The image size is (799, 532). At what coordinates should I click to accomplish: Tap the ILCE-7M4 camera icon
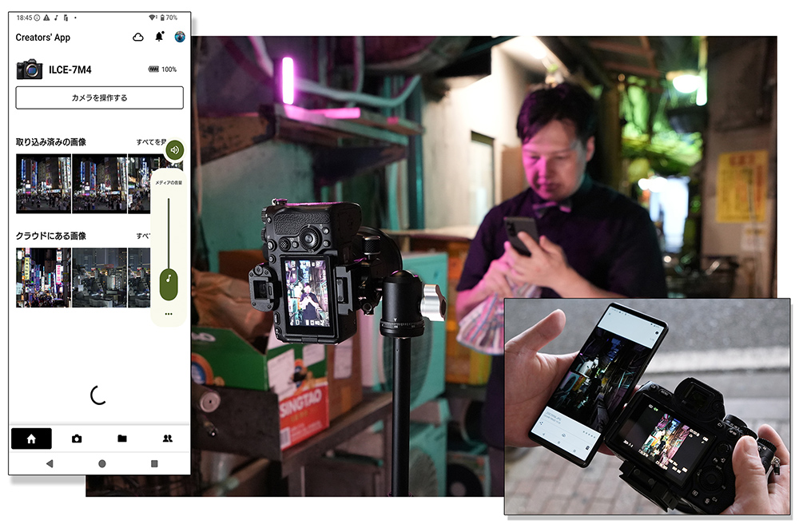click(30, 69)
